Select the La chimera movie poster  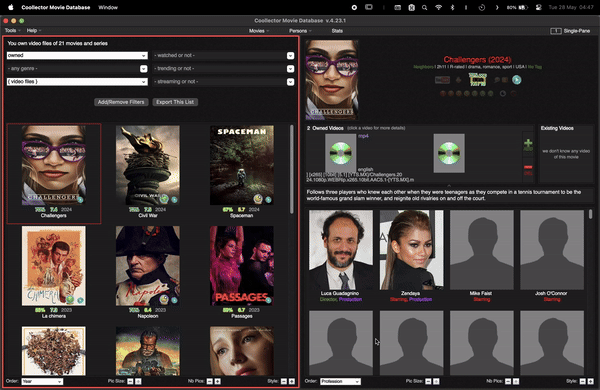(x=54, y=266)
